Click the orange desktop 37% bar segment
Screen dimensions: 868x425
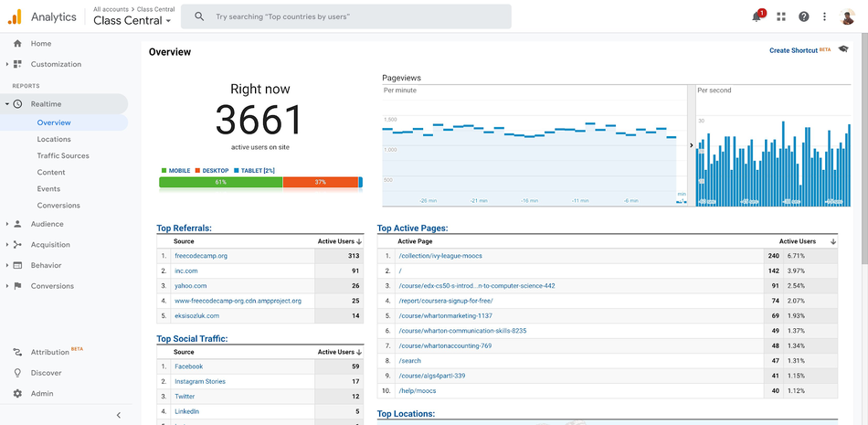tap(321, 182)
